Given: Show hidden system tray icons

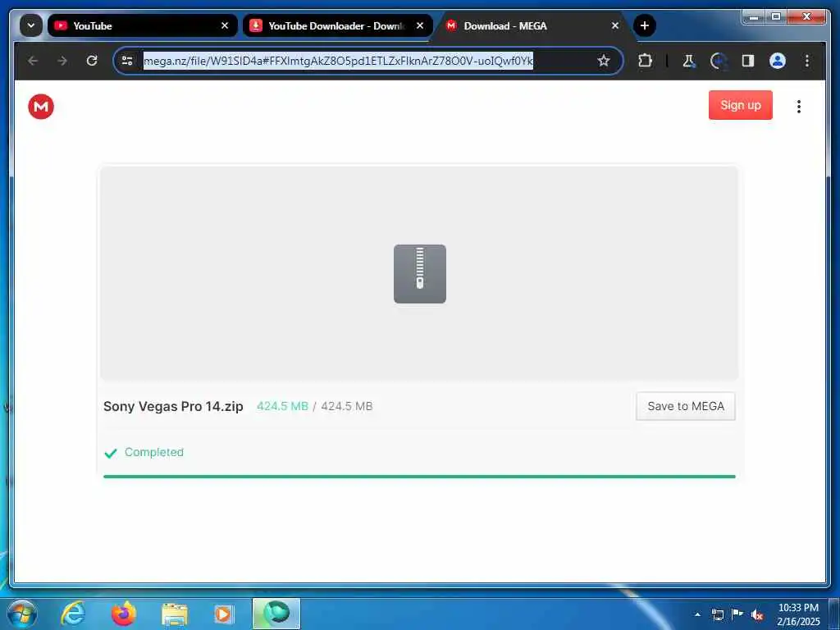Looking at the screenshot, I should pyautogui.click(x=697, y=614).
